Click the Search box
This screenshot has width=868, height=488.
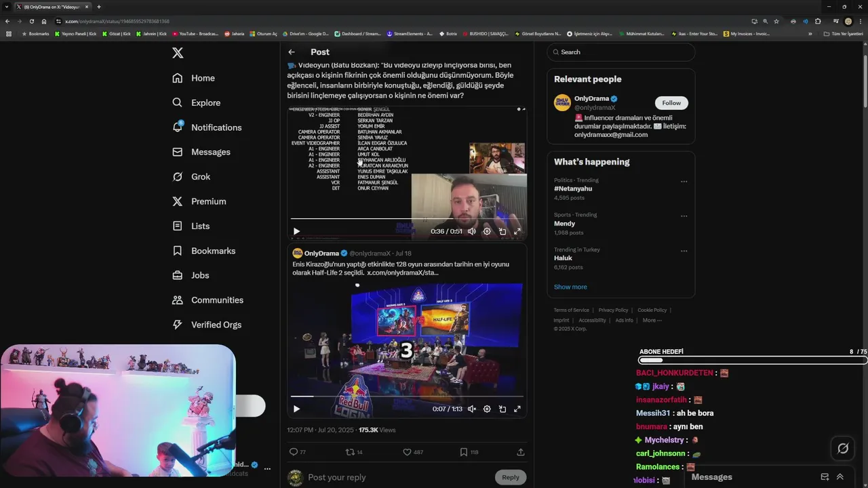coord(621,52)
